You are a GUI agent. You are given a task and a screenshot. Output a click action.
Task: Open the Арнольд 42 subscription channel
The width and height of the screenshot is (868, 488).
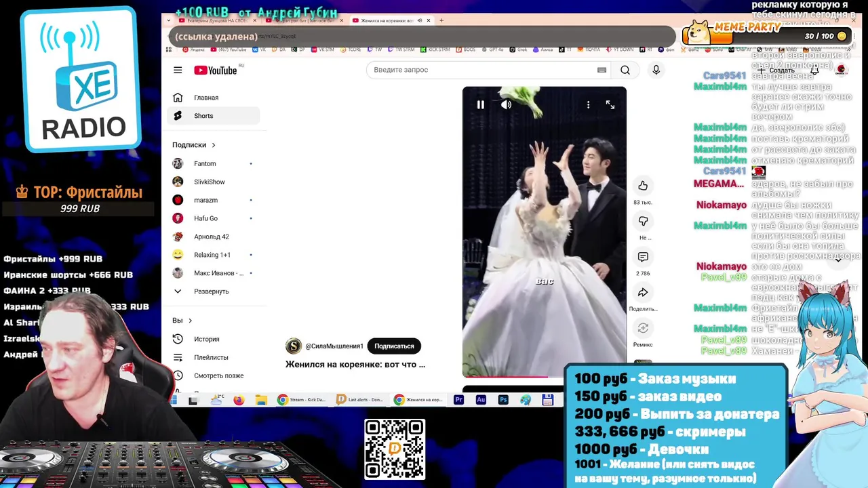(x=212, y=237)
